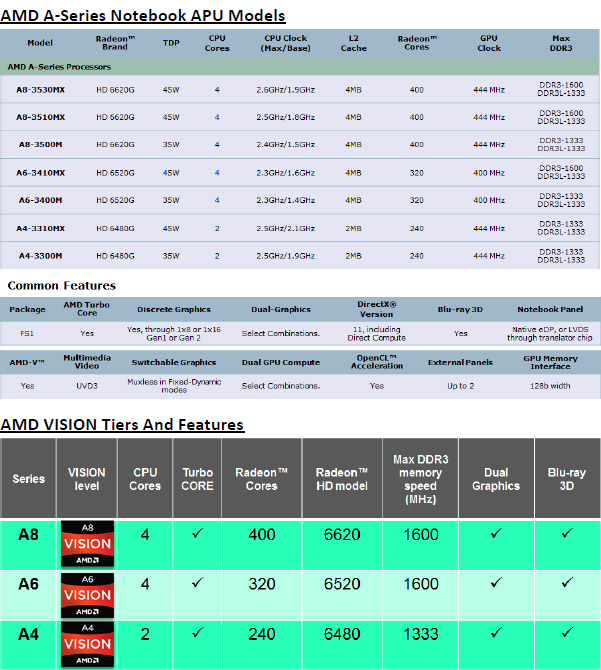
Task: Click the A6 VISION AMD badge
Action: (x=88, y=595)
